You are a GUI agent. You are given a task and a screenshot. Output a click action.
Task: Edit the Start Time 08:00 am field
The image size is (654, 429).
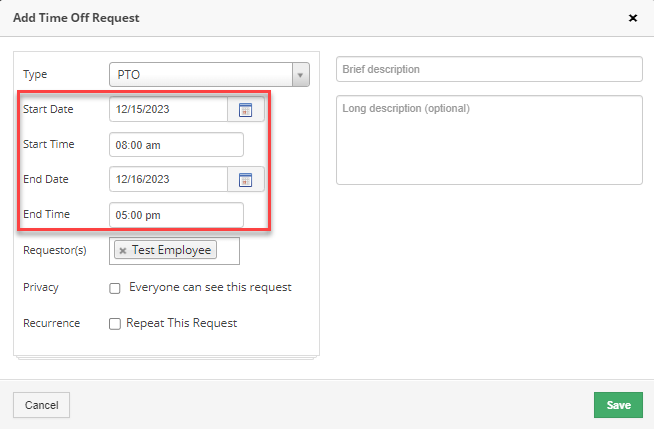176,145
